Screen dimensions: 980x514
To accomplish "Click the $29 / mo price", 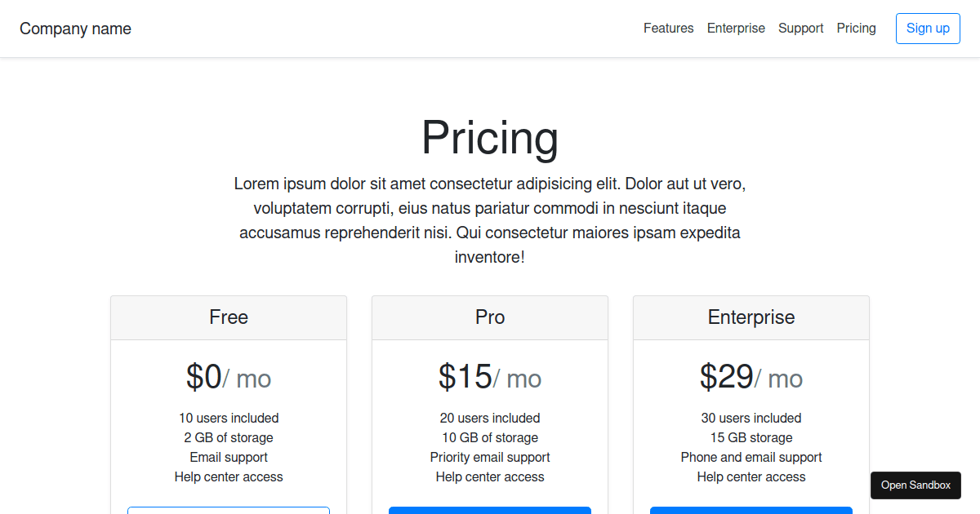I will pyautogui.click(x=751, y=378).
